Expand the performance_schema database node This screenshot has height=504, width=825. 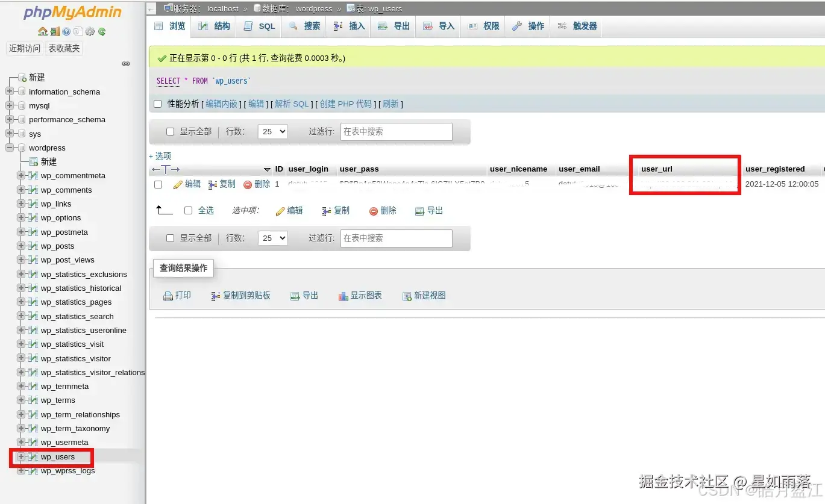[10, 119]
